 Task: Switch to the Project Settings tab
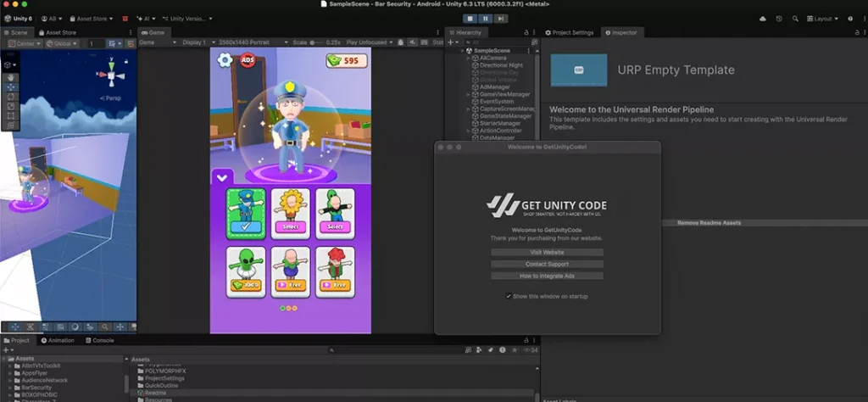click(x=569, y=33)
